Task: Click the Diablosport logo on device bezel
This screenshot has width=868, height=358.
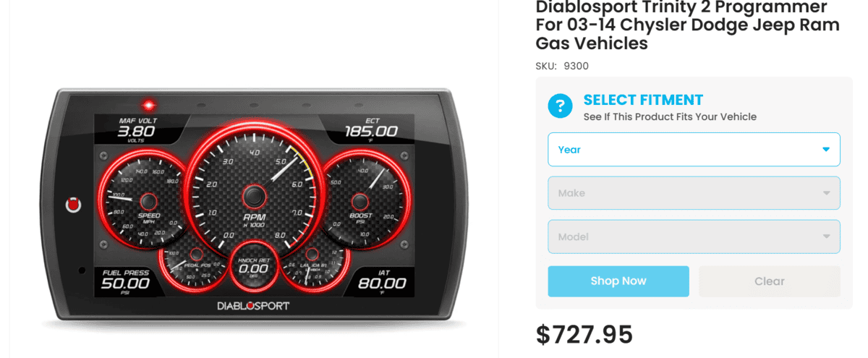Action: tap(253, 306)
